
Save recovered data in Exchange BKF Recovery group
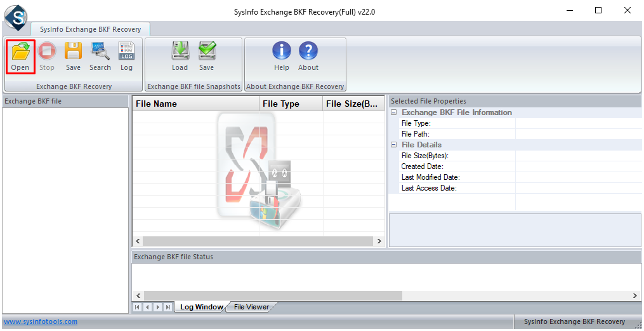(73, 57)
